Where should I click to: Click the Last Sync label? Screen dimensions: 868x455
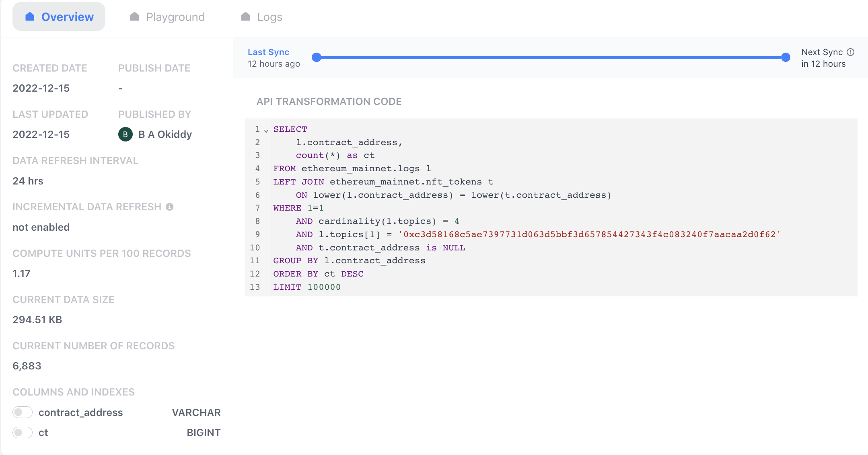click(268, 52)
